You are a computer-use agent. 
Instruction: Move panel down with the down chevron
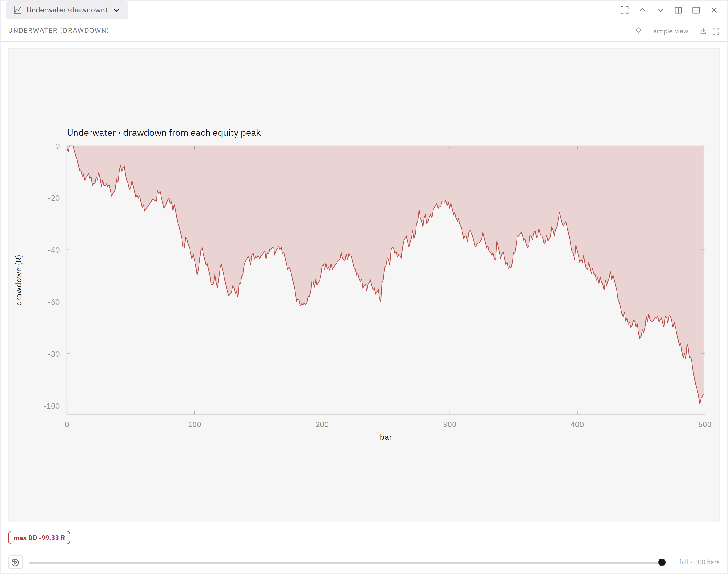[660, 10]
